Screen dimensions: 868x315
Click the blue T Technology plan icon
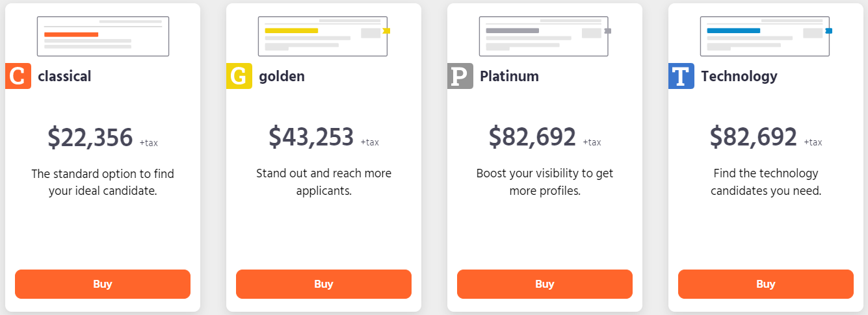tap(681, 76)
